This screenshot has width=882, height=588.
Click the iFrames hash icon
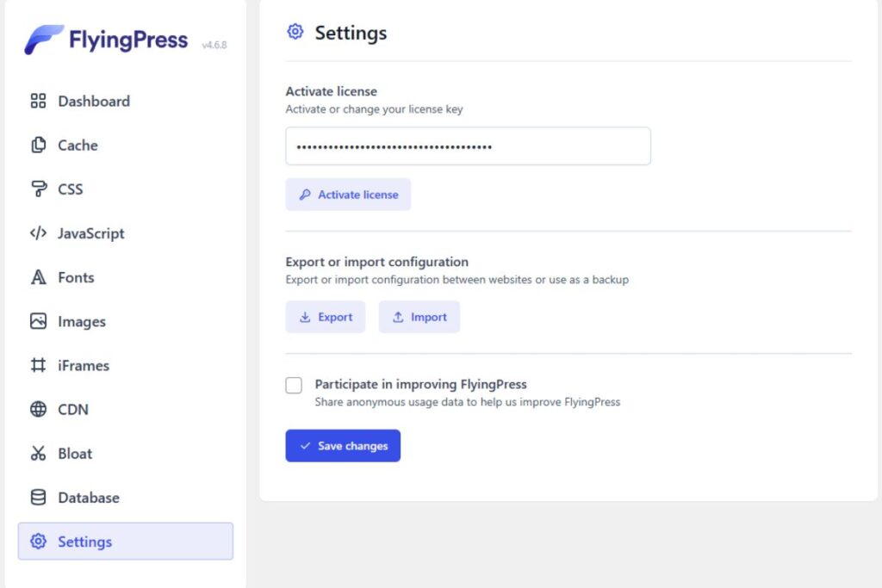tap(38, 365)
